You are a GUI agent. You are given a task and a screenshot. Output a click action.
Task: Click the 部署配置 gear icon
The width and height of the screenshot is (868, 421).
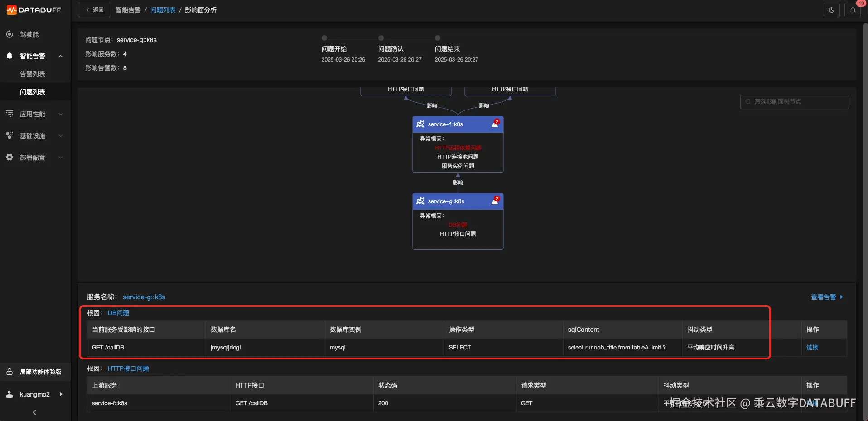[10, 157]
